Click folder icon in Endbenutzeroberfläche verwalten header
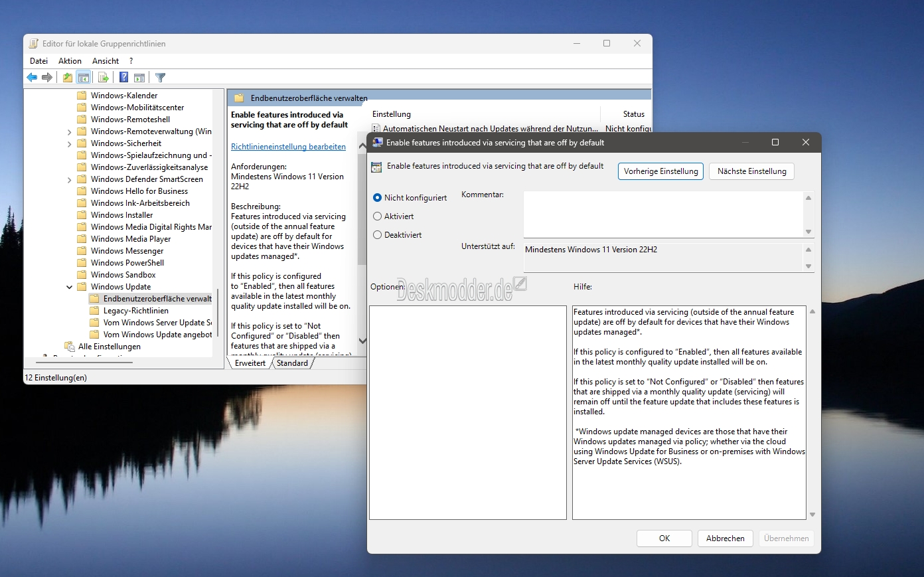Image resolution: width=924 pixels, height=577 pixels. (239, 98)
